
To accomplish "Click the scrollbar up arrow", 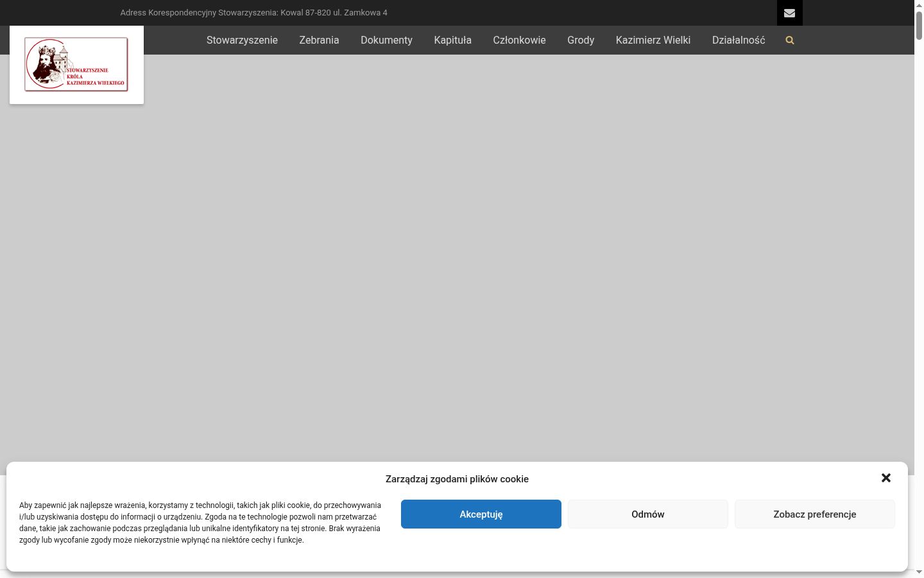I will 919,4.
